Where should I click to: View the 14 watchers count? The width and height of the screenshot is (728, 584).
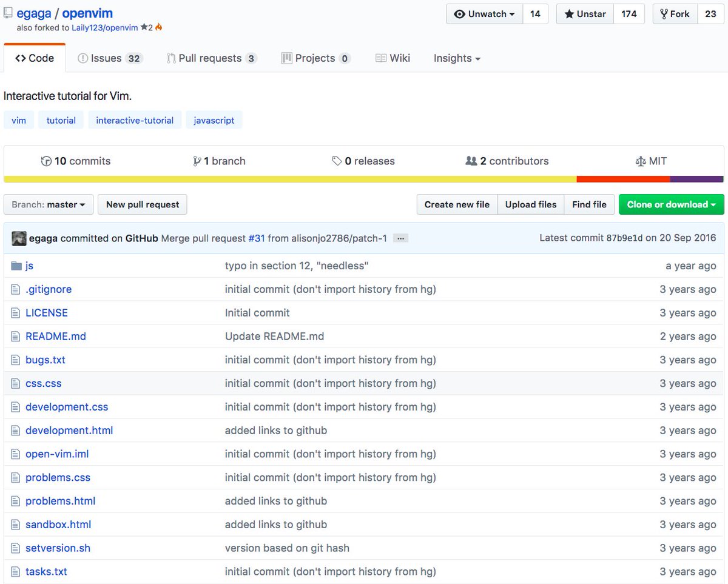tap(535, 14)
